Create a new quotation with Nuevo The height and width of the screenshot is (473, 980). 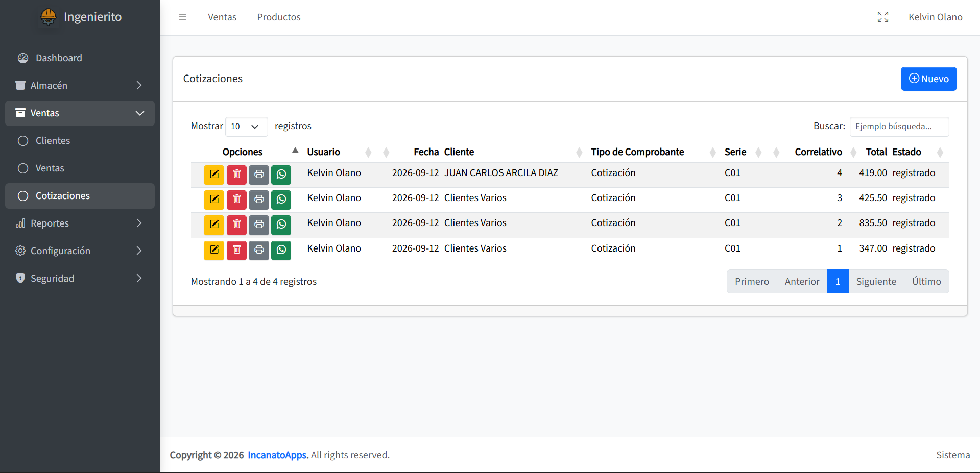point(928,79)
